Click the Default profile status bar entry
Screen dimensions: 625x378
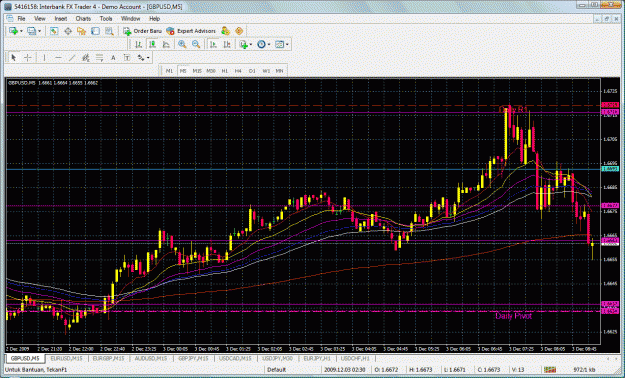point(277,370)
